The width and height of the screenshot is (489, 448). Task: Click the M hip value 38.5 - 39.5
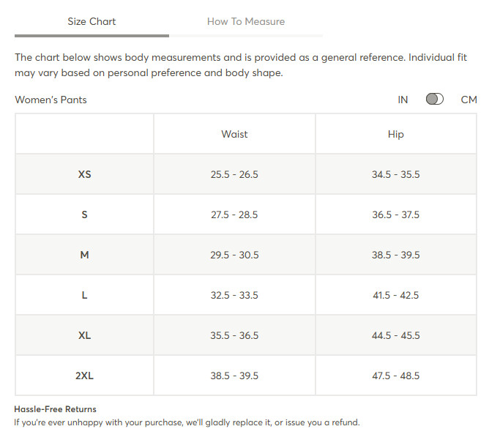(396, 255)
